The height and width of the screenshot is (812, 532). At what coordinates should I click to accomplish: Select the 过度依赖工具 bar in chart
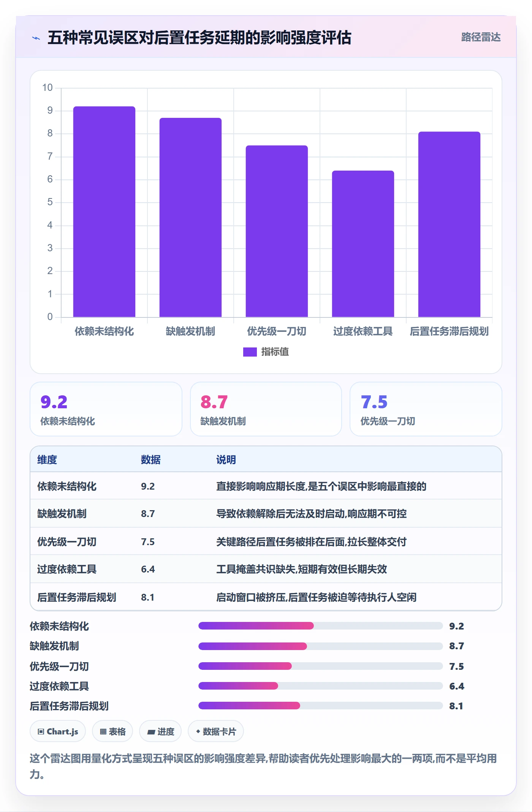pos(363,244)
